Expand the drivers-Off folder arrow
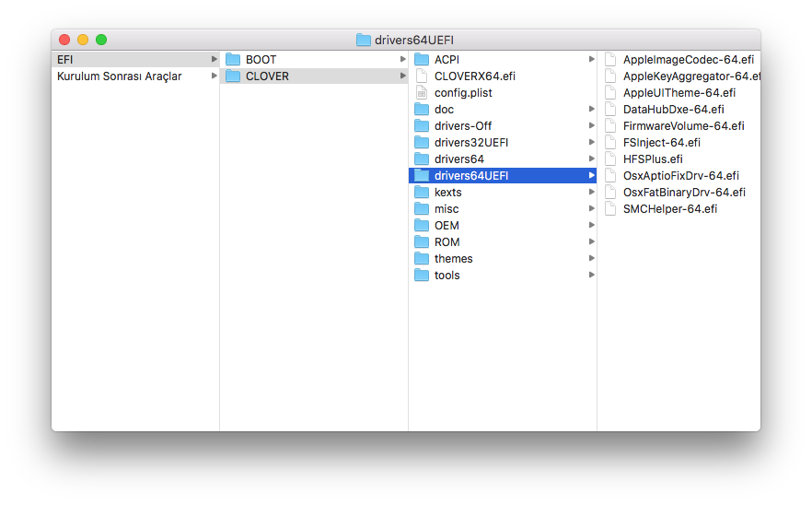 [591, 126]
